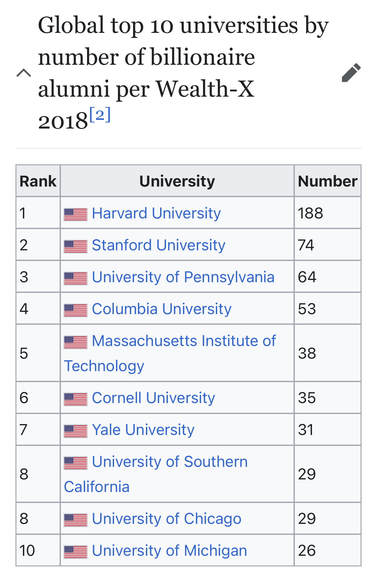
Task: Open the citation reference [2] link
Action: tap(100, 115)
